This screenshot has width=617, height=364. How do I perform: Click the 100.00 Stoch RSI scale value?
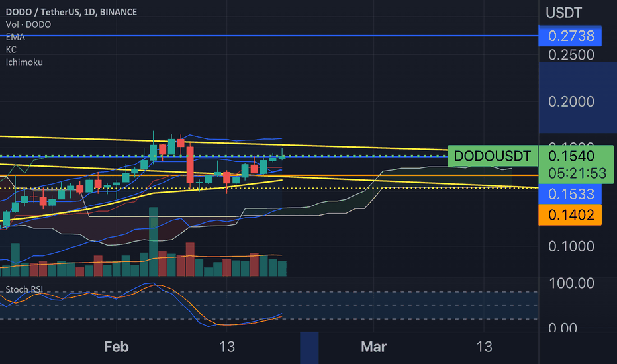point(571,283)
